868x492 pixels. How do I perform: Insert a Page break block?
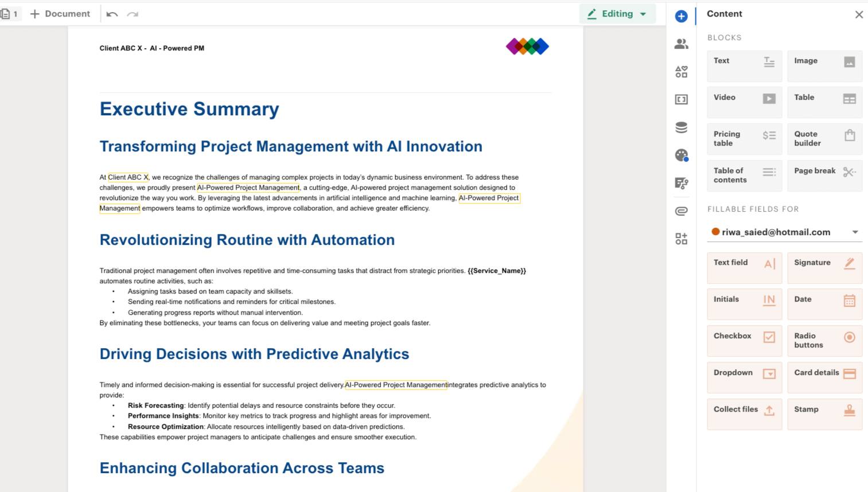[824, 175]
